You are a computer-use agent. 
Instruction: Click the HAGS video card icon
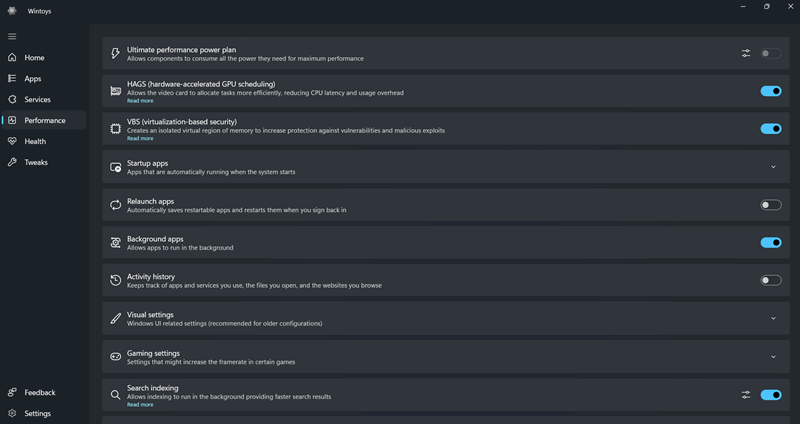coord(116,91)
